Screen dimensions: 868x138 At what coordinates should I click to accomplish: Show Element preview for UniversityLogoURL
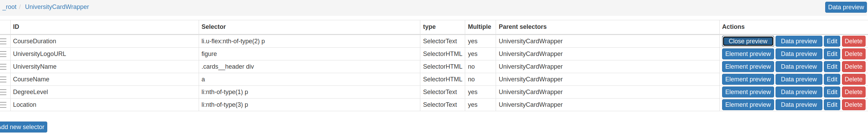pyautogui.click(x=748, y=54)
